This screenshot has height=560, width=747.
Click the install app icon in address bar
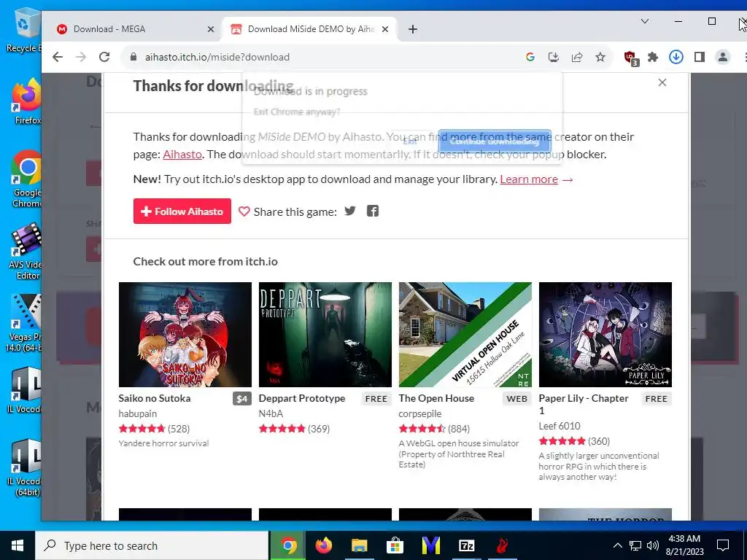[x=553, y=57]
